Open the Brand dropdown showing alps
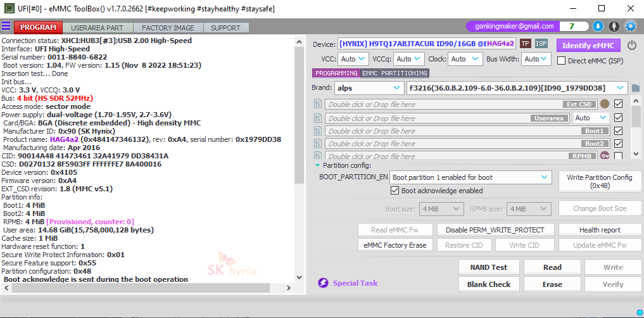This screenshot has height=318, width=644. pos(369,88)
